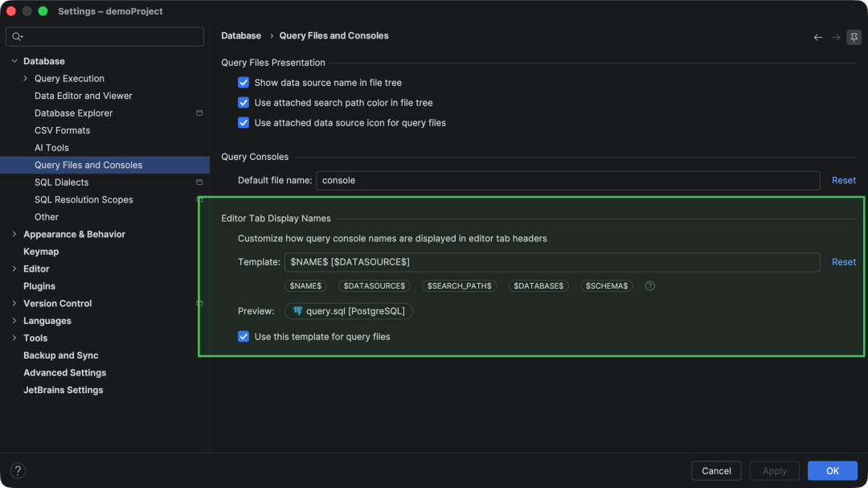Insert the $SEARCH_PATH$ variable chip
Image resolution: width=868 pixels, height=488 pixels.
click(460, 286)
